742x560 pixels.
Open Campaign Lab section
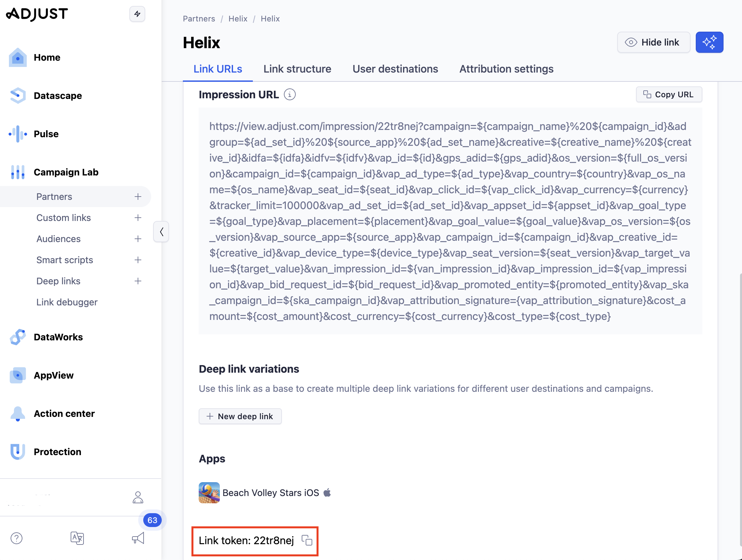pyautogui.click(x=66, y=172)
